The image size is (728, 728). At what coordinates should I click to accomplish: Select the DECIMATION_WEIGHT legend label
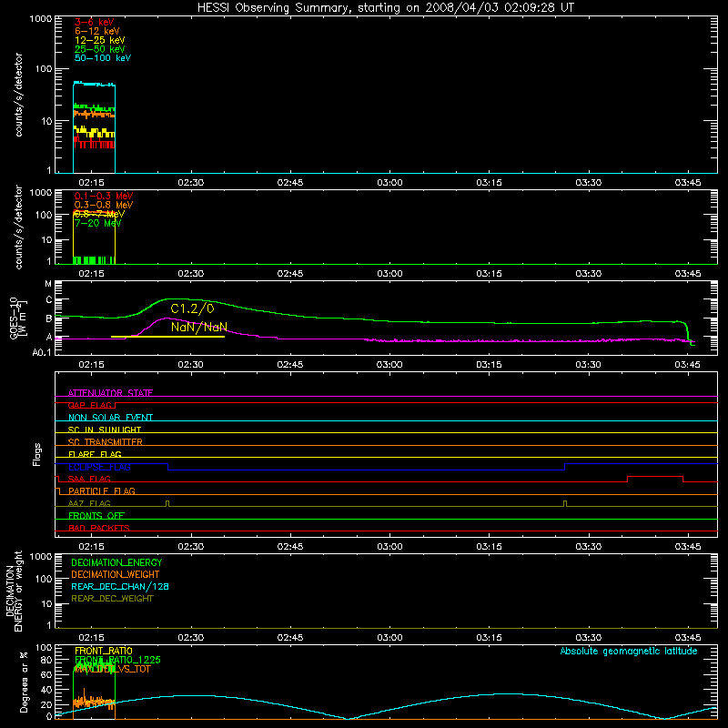pos(116,574)
